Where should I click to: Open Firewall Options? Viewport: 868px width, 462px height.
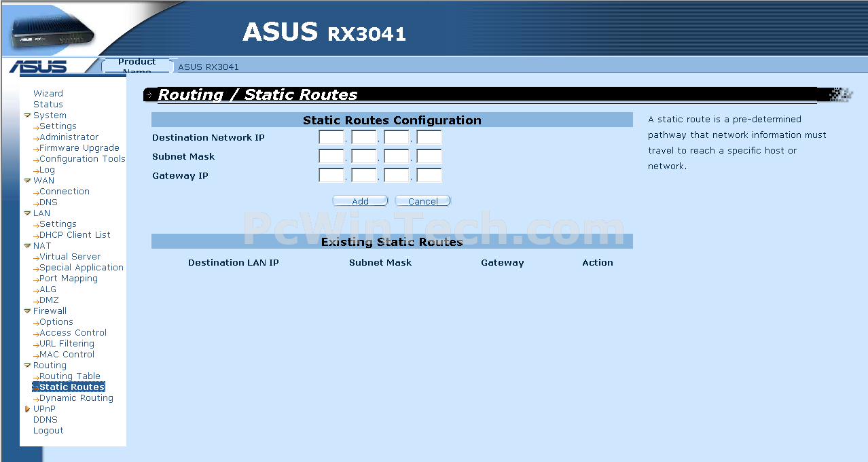(x=56, y=322)
